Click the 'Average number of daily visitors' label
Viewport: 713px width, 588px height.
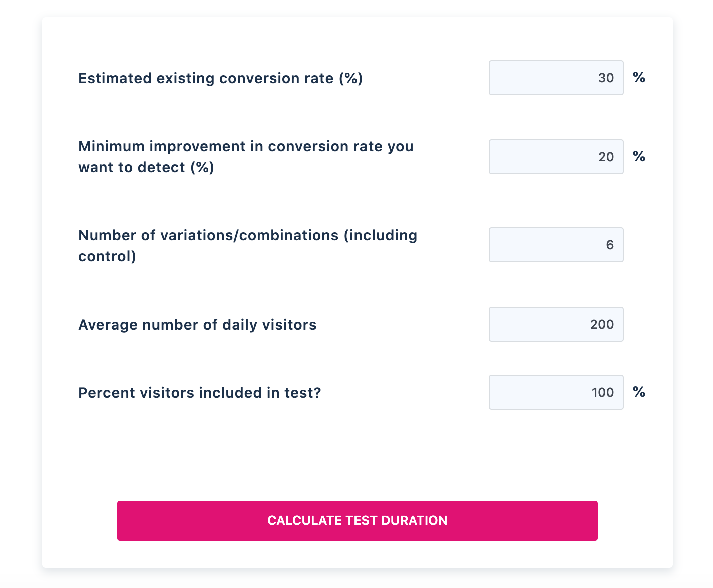pos(197,325)
